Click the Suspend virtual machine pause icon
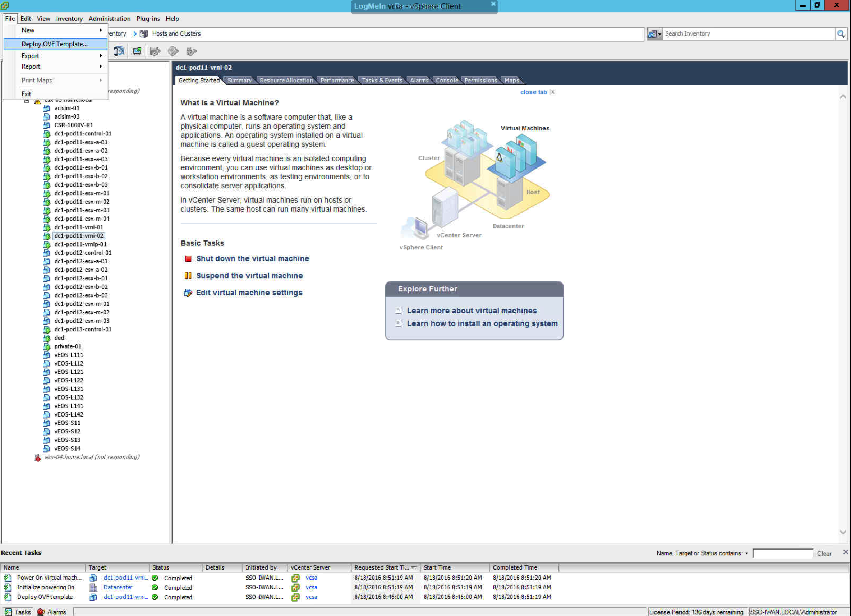This screenshot has width=851, height=616. coord(188,275)
